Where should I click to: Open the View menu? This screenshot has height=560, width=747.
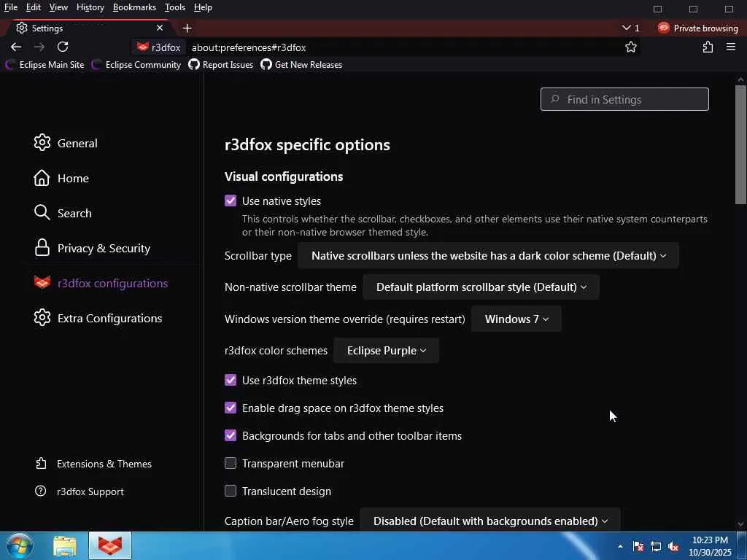[x=58, y=7]
